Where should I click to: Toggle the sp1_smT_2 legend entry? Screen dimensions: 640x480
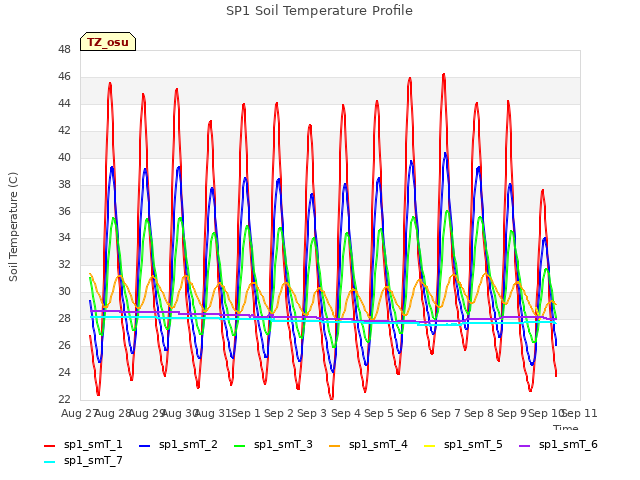pos(178,444)
